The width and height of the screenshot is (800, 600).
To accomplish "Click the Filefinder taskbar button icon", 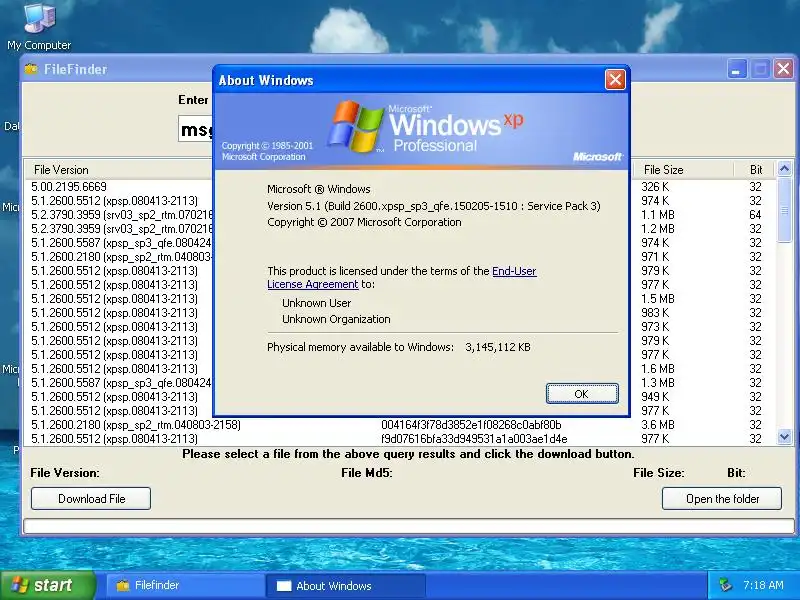I will [x=122, y=585].
